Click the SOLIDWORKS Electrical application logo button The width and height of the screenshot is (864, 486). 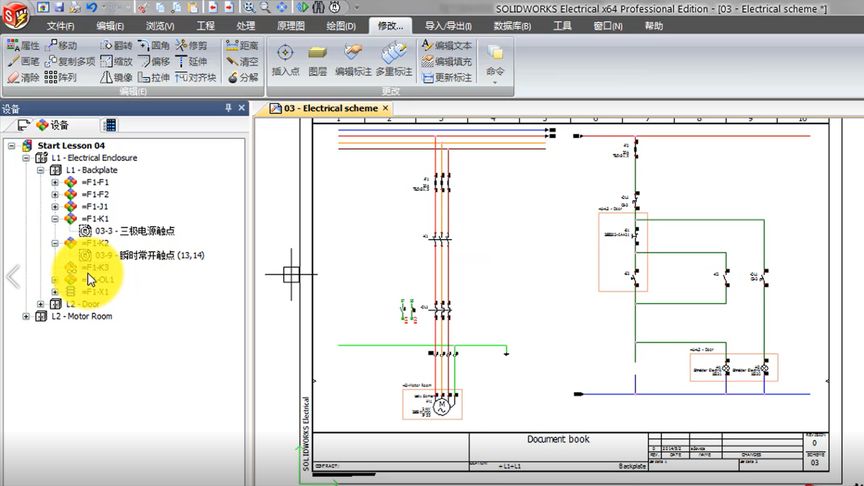pos(15,14)
